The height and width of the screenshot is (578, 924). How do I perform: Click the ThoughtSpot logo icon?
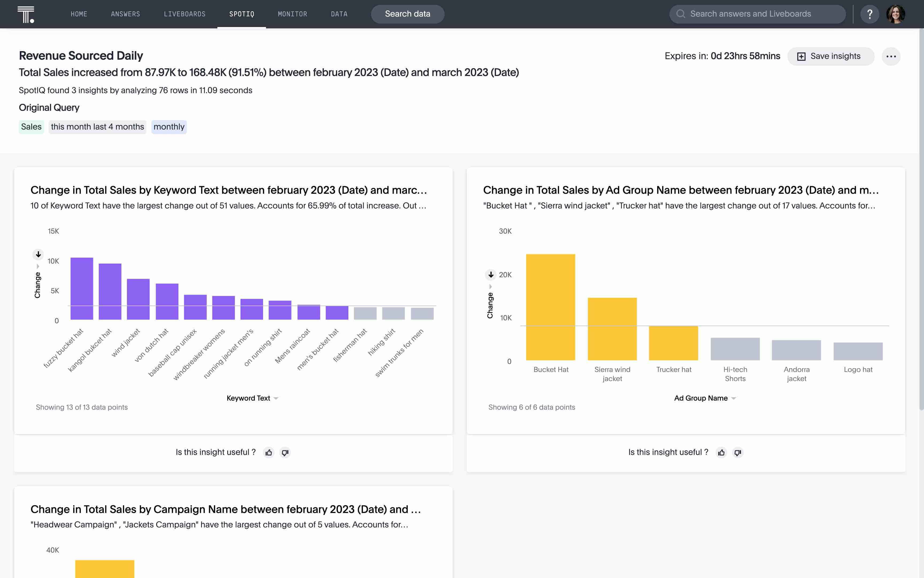(x=26, y=14)
